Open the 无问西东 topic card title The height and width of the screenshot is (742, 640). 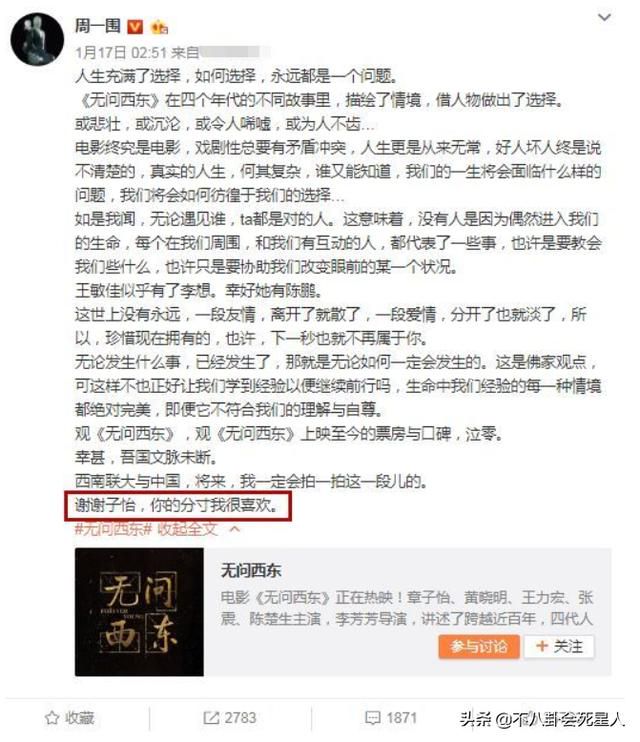[x=251, y=570]
